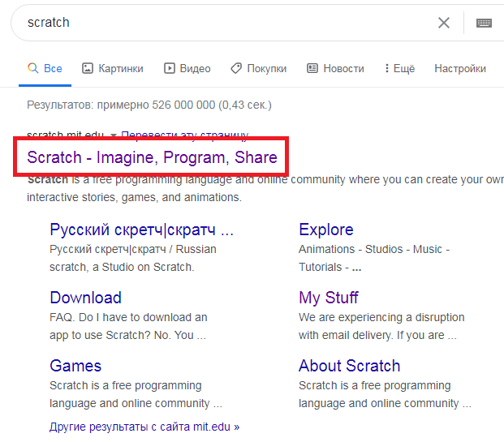Click the scratch.mit.edu URL text
This screenshot has width=504, height=442.
coord(65,135)
